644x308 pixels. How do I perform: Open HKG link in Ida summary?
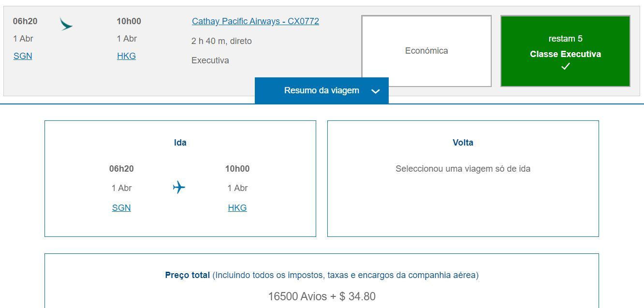tap(237, 208)
